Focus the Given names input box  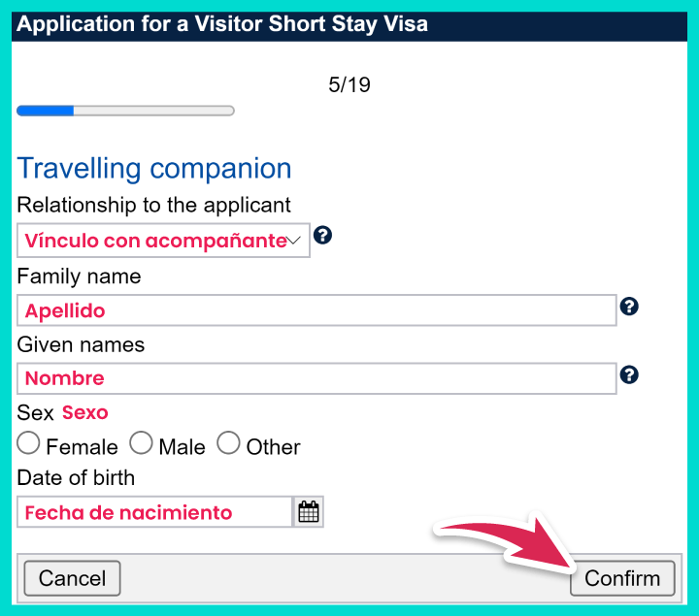[316, 378]
